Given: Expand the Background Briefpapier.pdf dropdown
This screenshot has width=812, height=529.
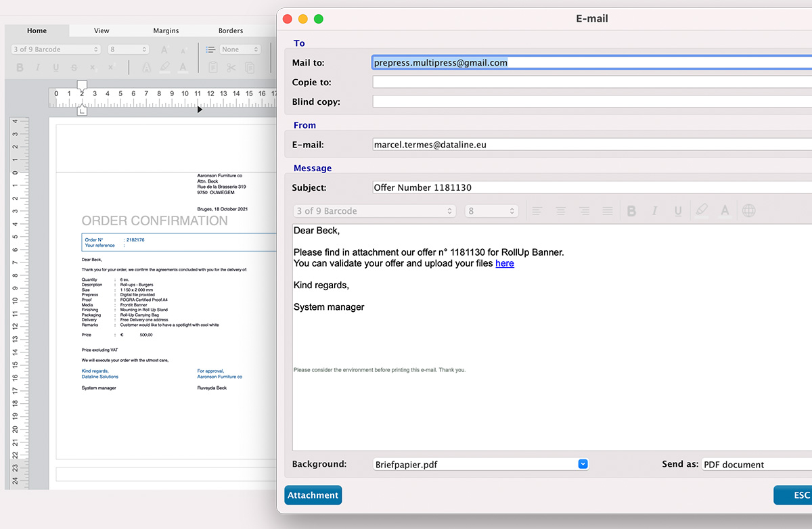Looking at the screenshot, I should coord(583,464).
